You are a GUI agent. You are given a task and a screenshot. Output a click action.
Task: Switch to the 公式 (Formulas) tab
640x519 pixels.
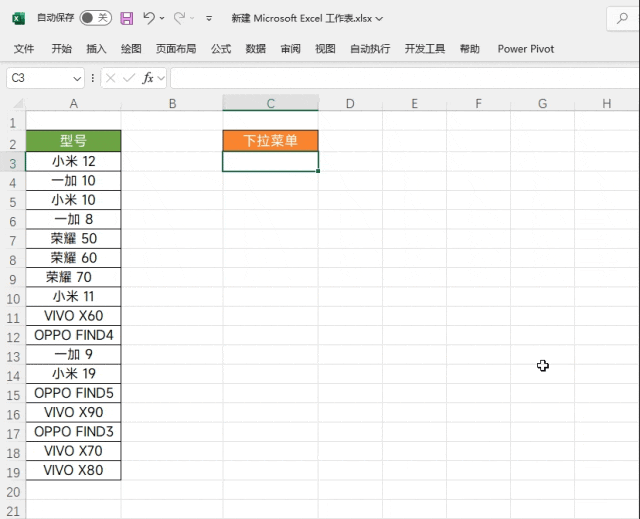221,49
